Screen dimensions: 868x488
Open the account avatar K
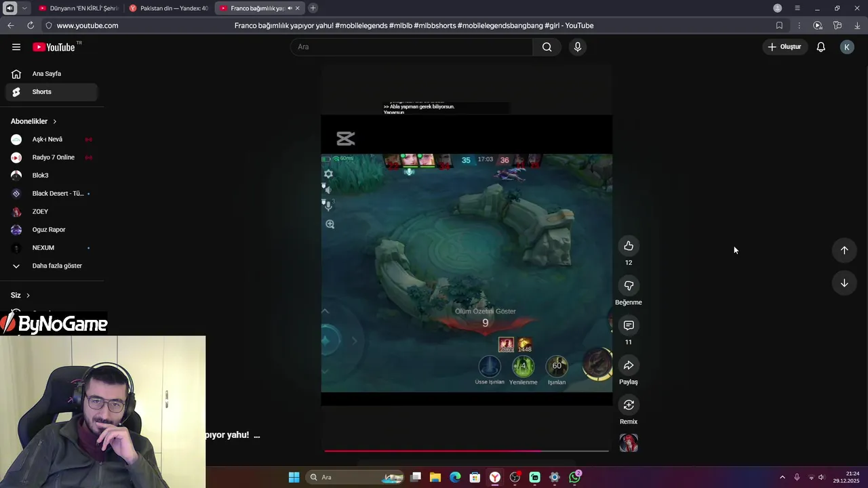tap(847, 47)
